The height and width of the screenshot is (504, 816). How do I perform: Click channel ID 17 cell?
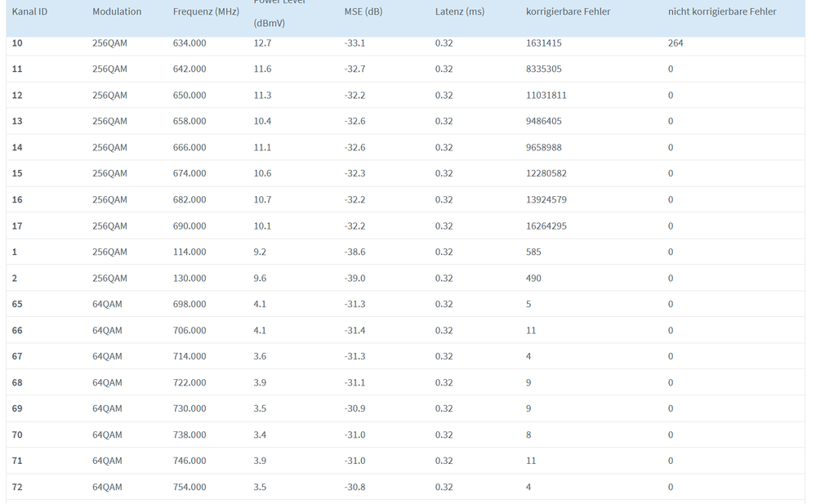17,226
